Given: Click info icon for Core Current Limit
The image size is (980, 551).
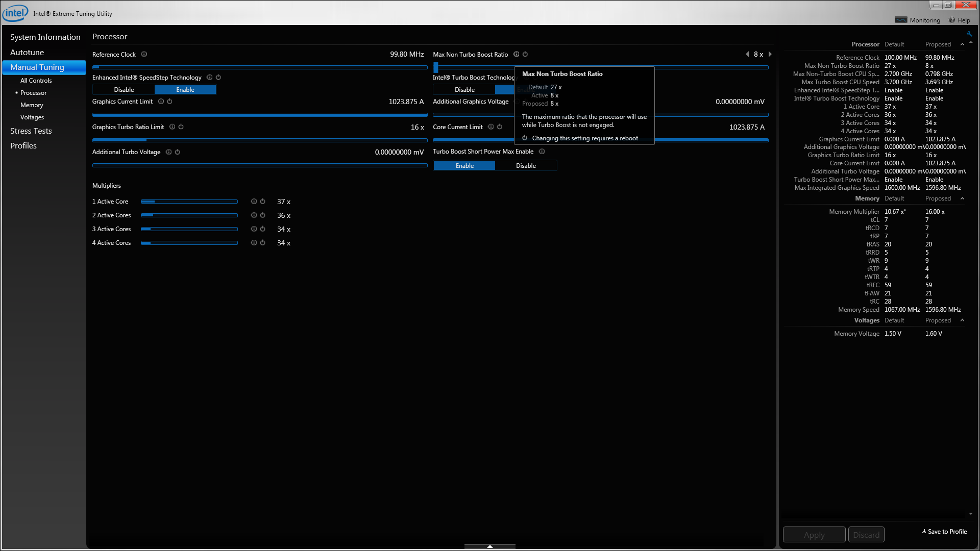Looking at the screenshot, I should click(x=491, y=127).
